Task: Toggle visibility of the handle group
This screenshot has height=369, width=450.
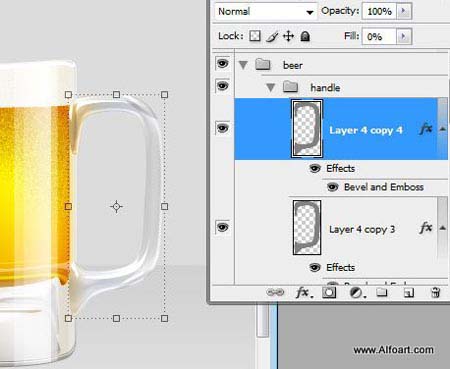Action: coord(222,86)
